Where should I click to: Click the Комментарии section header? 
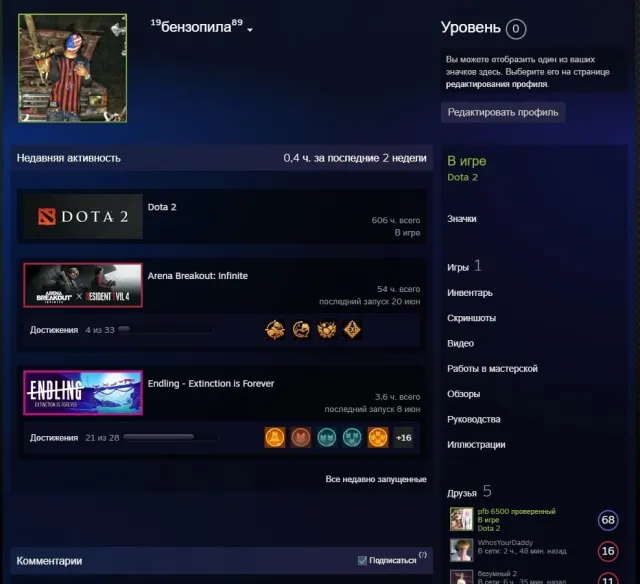point(49,561)
